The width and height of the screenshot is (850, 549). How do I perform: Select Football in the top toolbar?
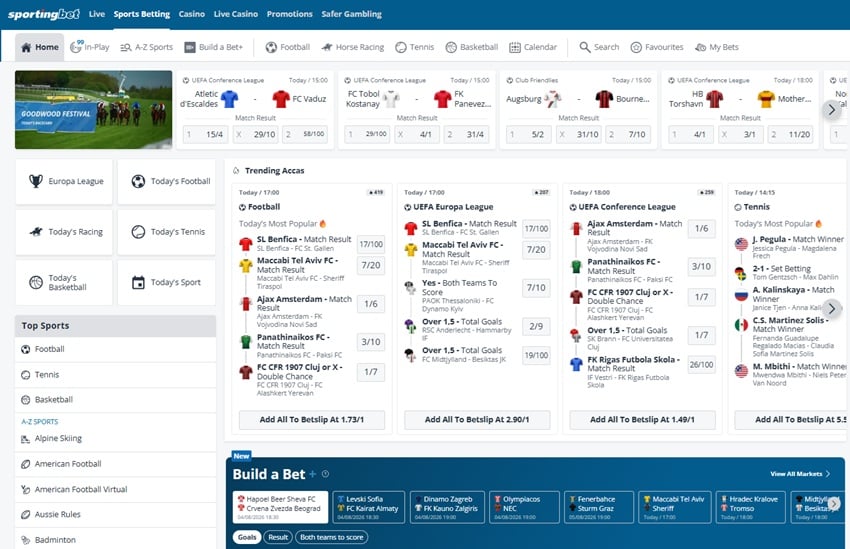287,47
